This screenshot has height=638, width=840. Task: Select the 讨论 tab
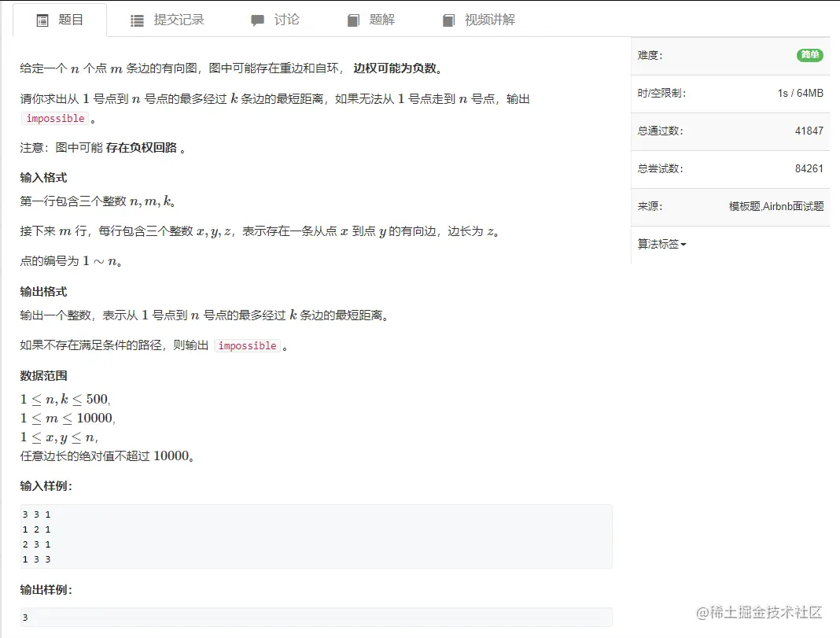281,20
